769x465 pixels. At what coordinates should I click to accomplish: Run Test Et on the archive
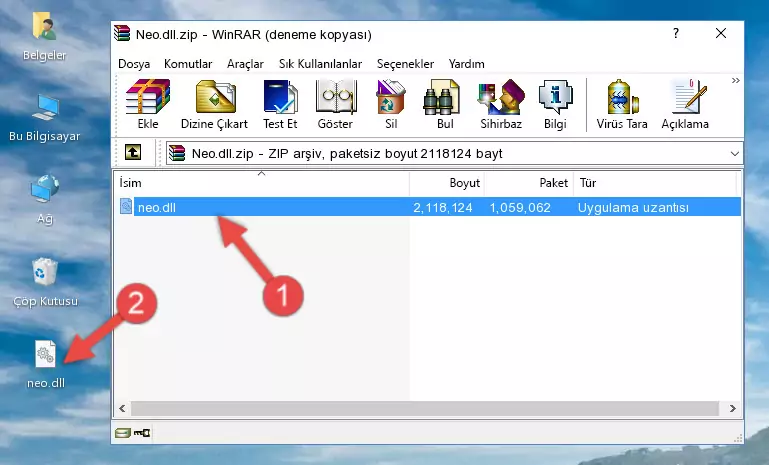[280, 104]
